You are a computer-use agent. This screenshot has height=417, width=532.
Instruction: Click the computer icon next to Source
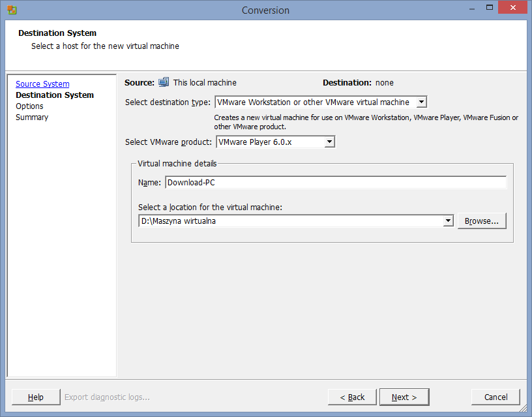pos(164,83)
